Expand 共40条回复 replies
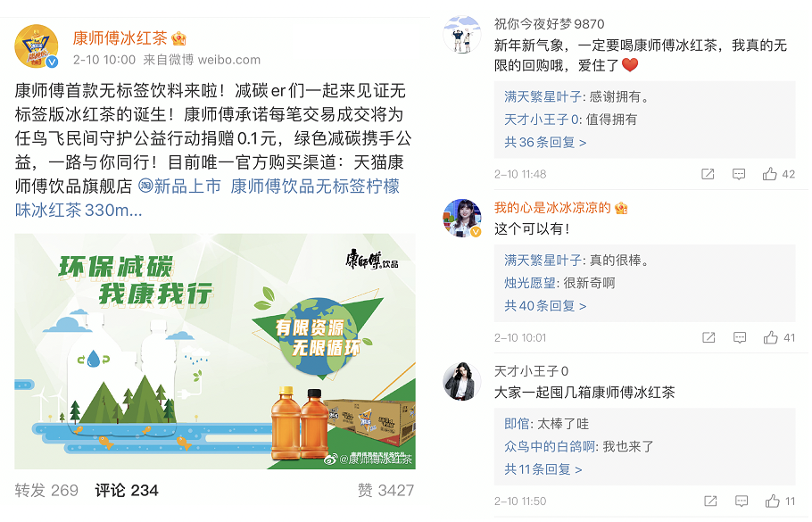The height and width of the screenshot is (522, 812). point(545,306)
